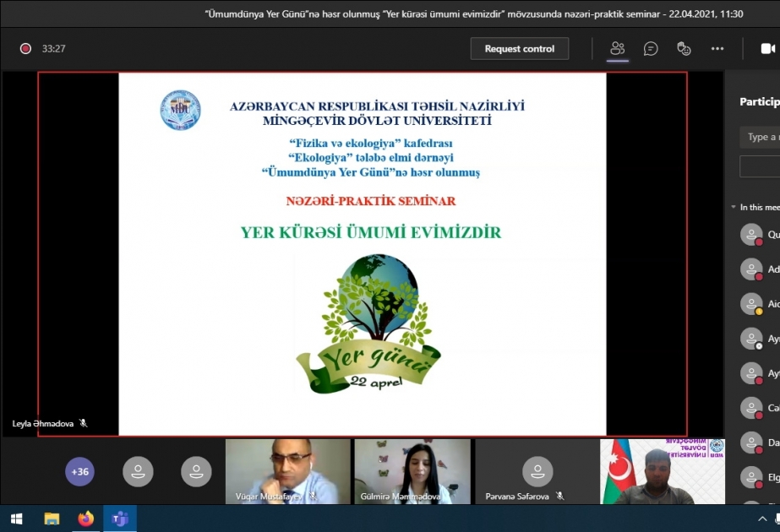Collapse the In this meeting section

pos(734,207)
